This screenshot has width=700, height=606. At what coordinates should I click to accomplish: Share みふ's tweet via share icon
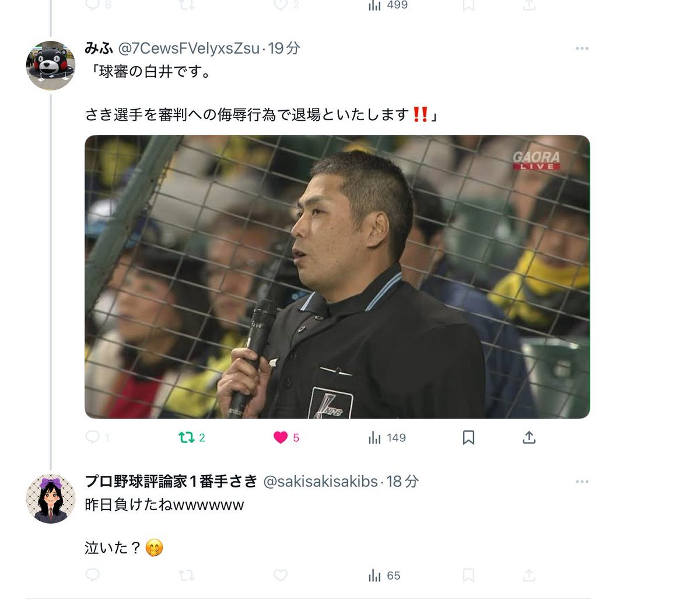[x=529, y=437]
